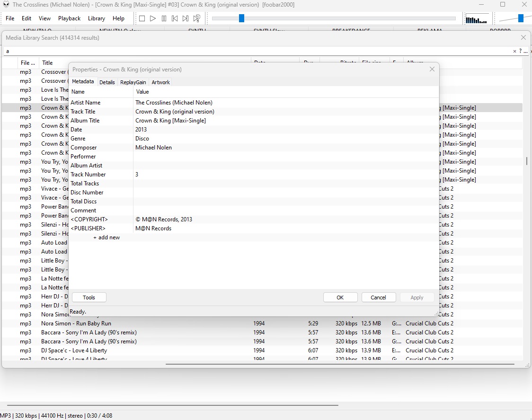The height and width of the screenshot is (420, 532).
Task: Select the Genre value field 'Disco'
Action: [x=142, y=139]
